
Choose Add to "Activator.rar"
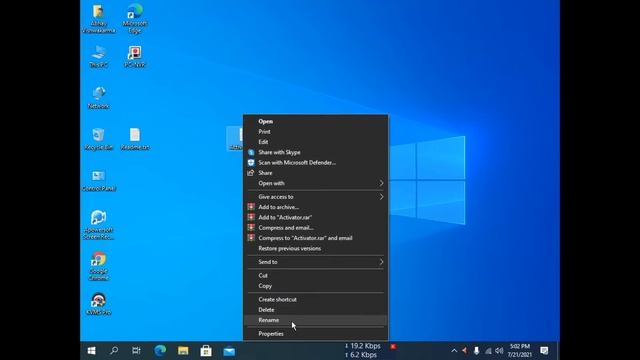coord(316,218)
